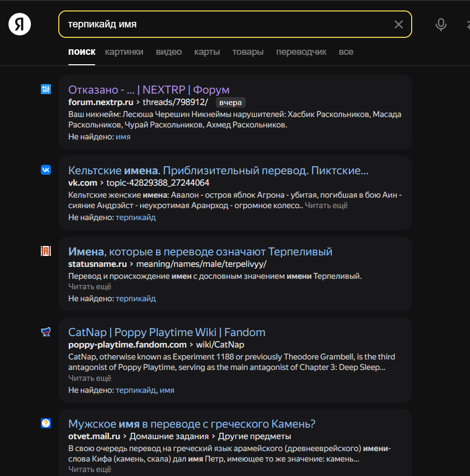This screenshot has height=476, width=470.
Task: Open 'CatNap | Poppy Playtime Wiki | Fandom'
Action: click(x=167, y=333)
